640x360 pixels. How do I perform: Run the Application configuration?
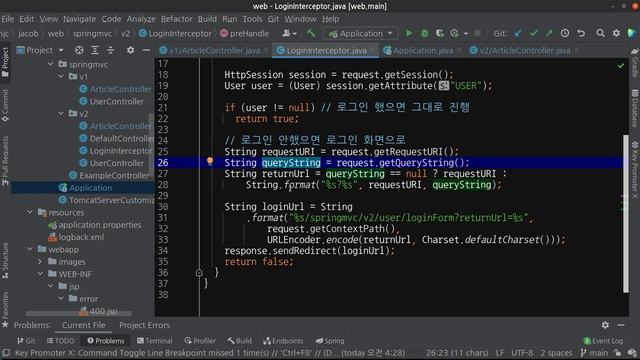409,33
